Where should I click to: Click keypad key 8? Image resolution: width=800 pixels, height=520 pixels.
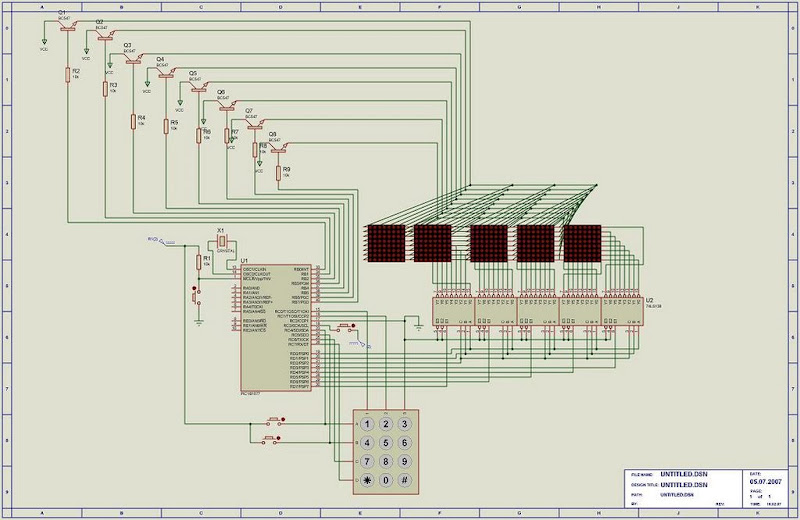(x=386, y=462)
